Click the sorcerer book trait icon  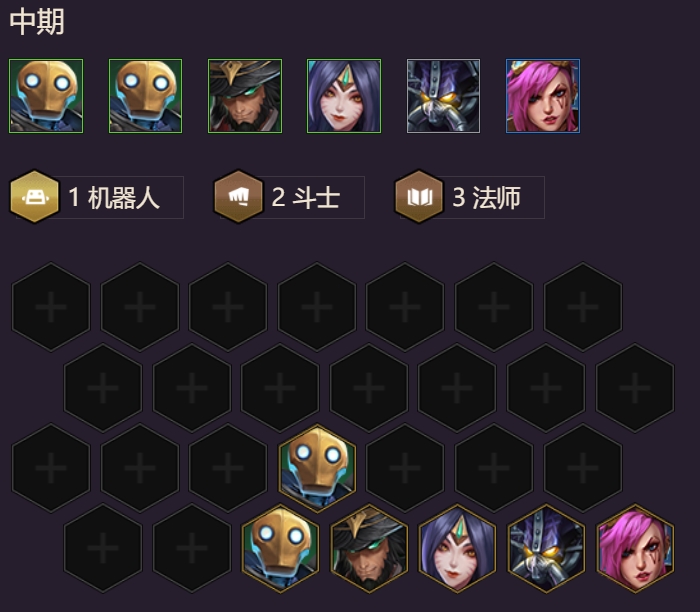[419, 196]
